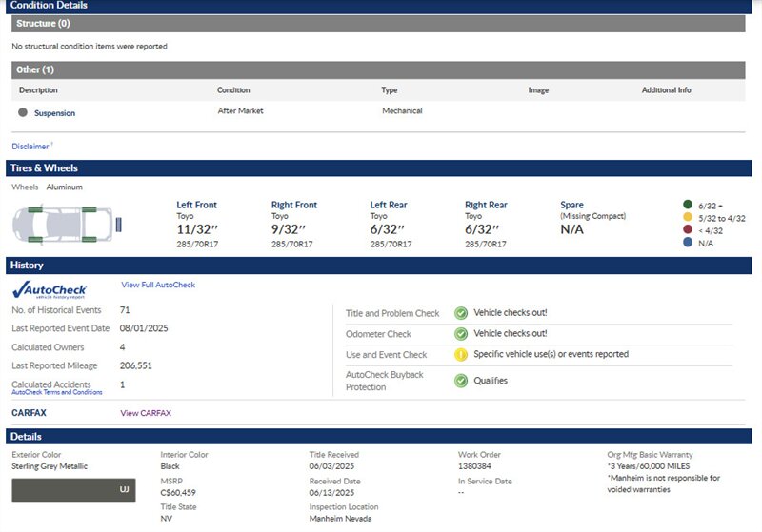
Task: Open the Suspension condition item
Action: click(x=54, y=113)
